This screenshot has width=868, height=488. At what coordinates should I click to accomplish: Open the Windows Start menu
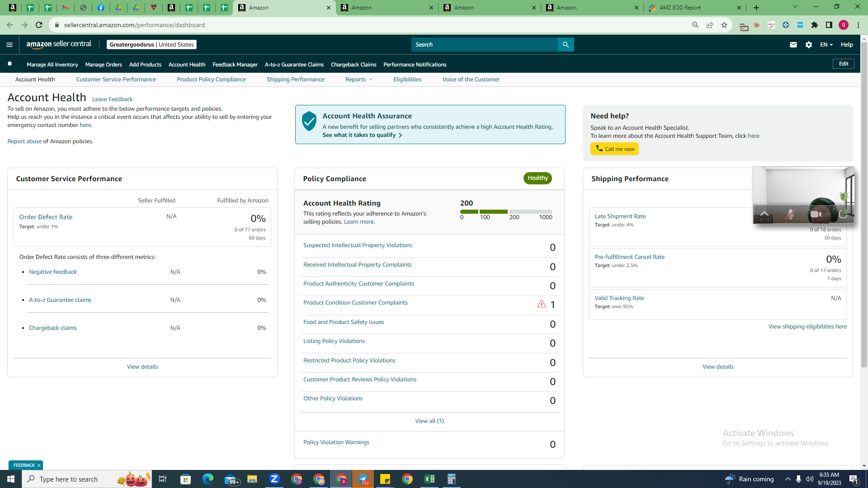click(11, 479)
